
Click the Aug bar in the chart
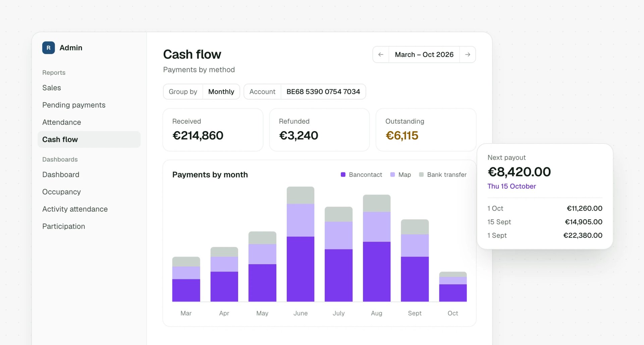point(377,248)
